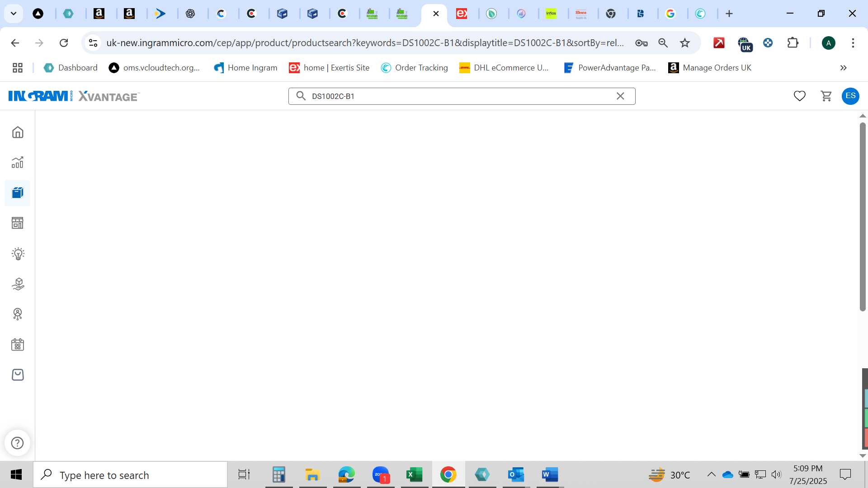Open the home | Exertis Site bookmark
Screen dimensions: 868x488
329,68
